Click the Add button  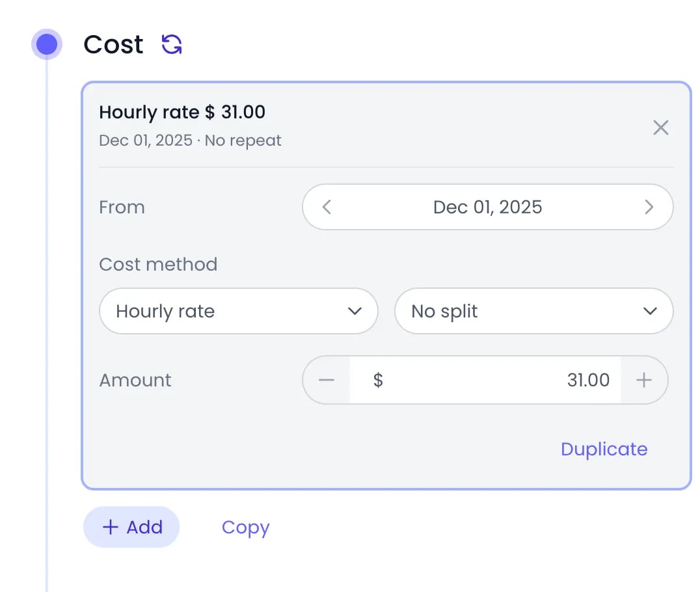(x=131, y=527)
